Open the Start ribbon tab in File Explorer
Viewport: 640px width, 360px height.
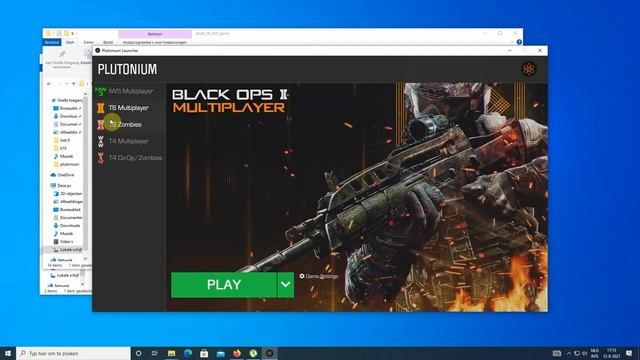point(70,42)
